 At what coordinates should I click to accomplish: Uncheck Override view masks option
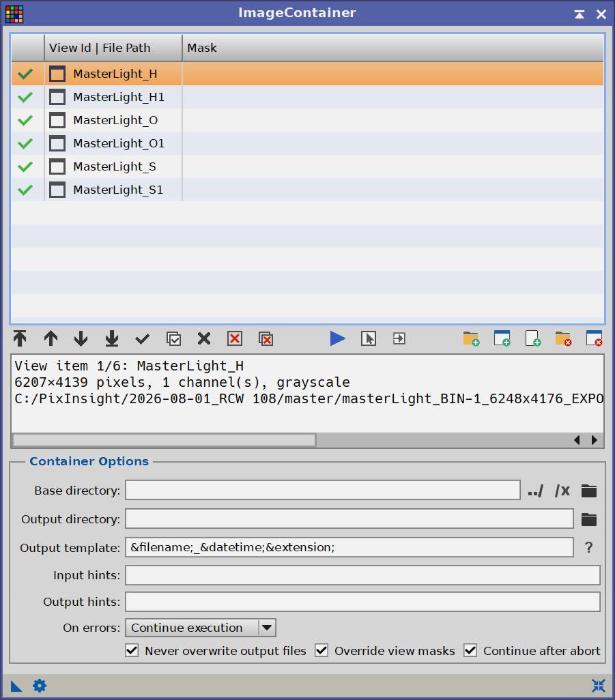click(x=321, y=650)
